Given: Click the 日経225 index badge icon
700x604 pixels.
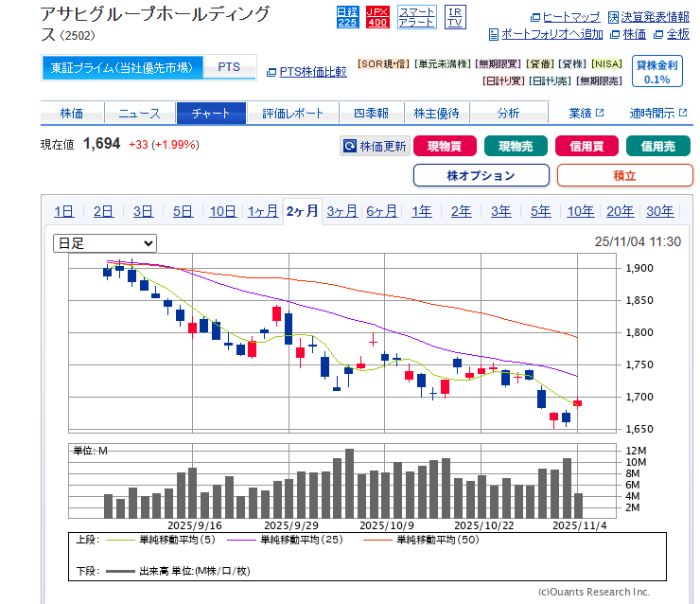Looking at the screenshot, I should [348, 16].
